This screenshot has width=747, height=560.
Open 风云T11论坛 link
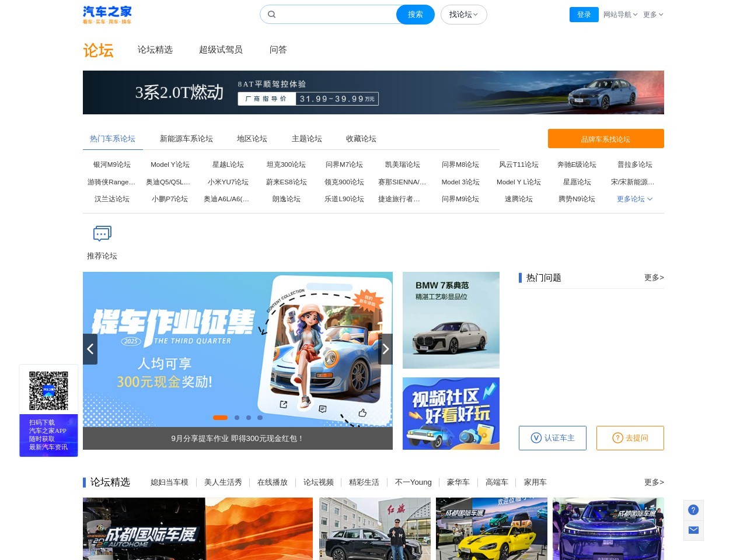[519, 164]
